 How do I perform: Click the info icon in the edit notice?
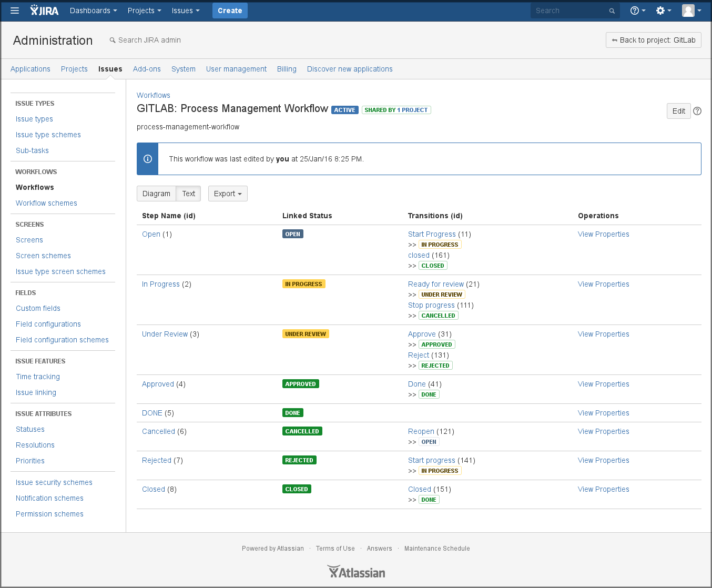point(148,159)
